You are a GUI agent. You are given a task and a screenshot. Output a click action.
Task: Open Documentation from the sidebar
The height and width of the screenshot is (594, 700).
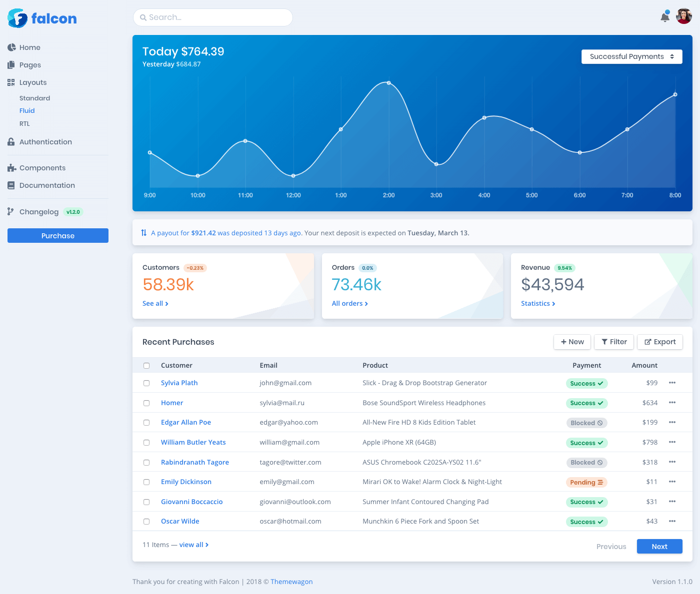tap(47, 185)
